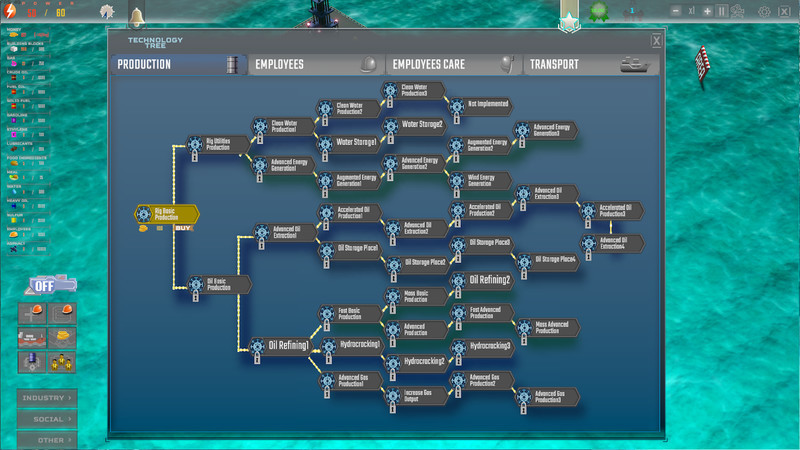Expand the Other menu category
This screenshot has height=450, width=800.
(x=46, y=439)
